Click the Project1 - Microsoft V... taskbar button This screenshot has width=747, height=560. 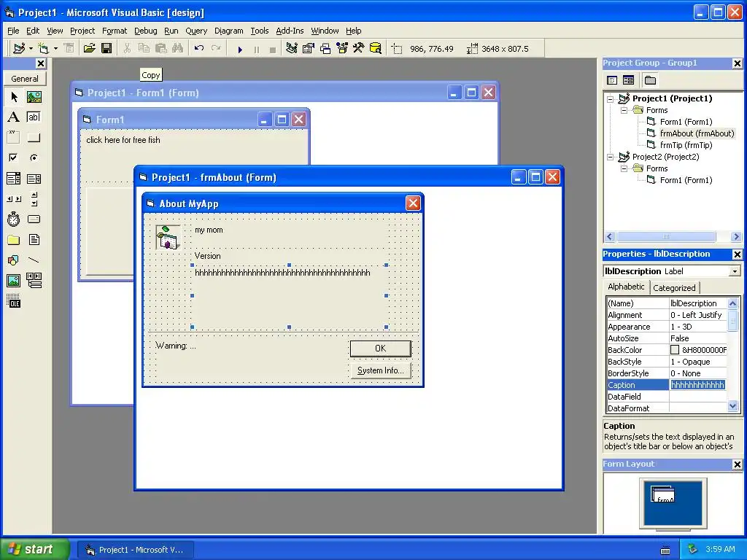pos(135,550)
